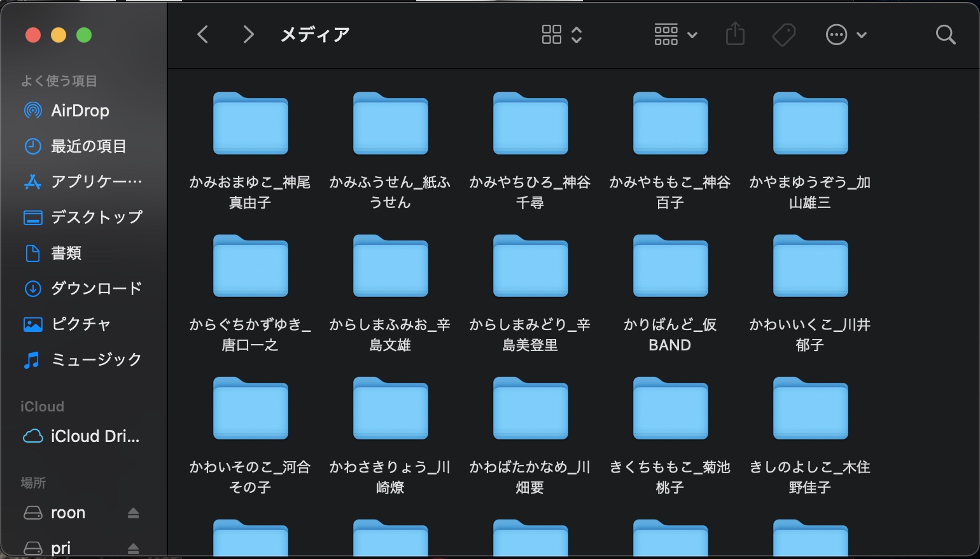Click the 場所 sidebar section heading
This screenshot has width=980, height=559.
[33, 483]
